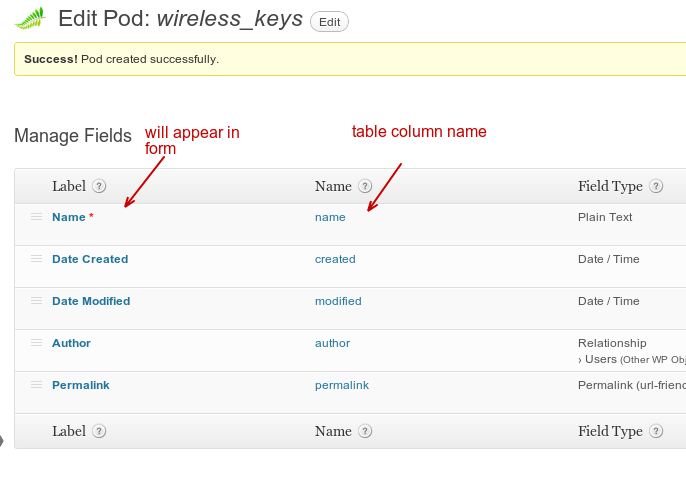Click the 'permalink' column name link

click(341, 385)
